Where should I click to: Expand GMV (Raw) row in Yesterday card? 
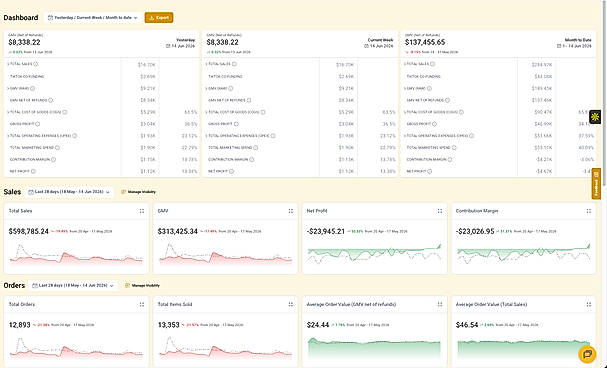click(x=8, y=89)
